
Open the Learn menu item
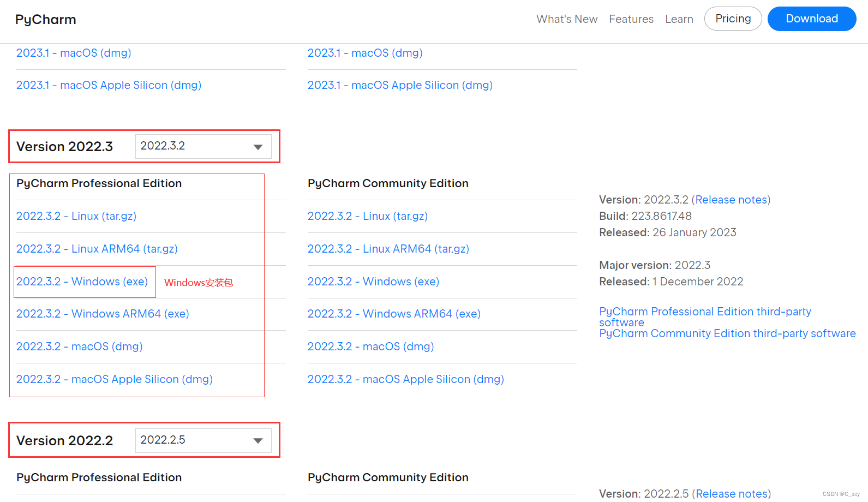[679, 19]
